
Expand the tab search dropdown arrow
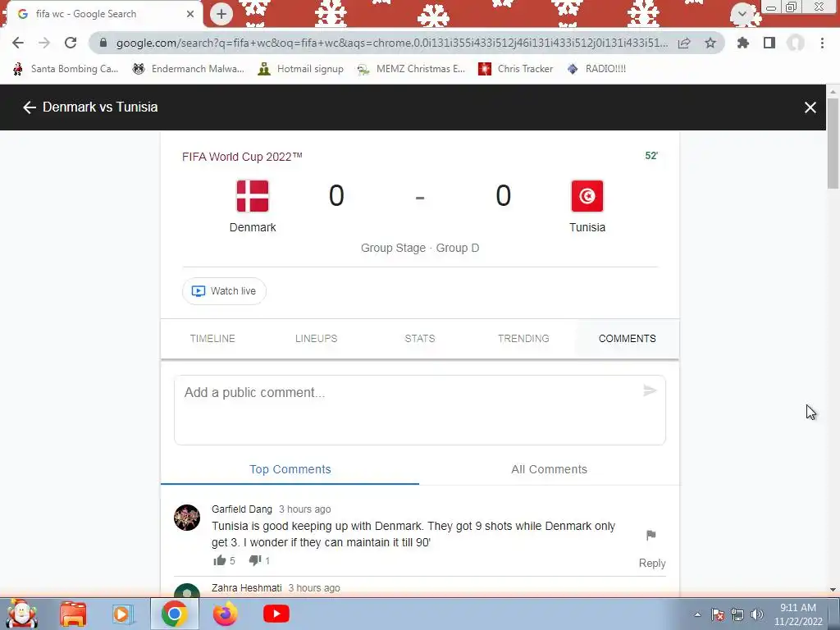(742, 13)
